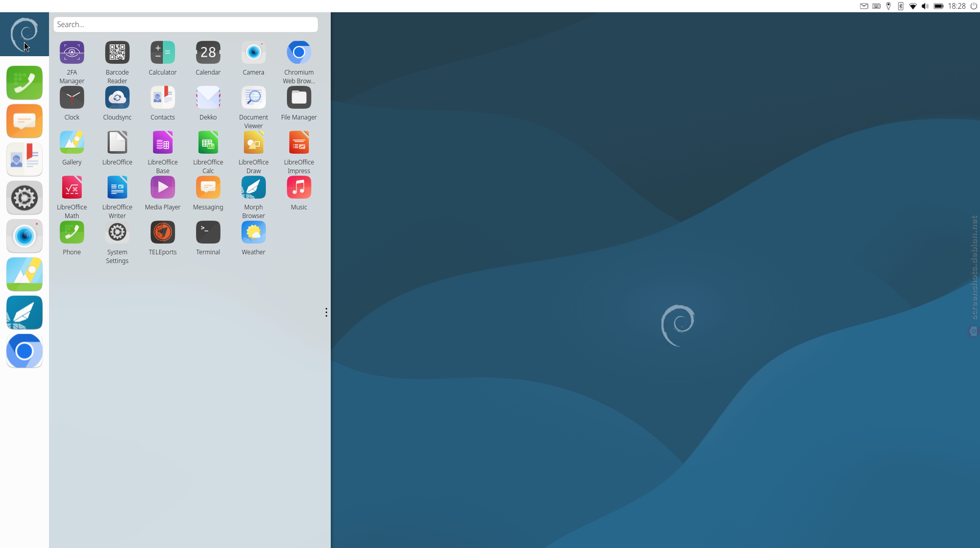Click the drawer edge three-dot handle
The width and height of the screenshot is (980, 548).
tap(326, 312)
